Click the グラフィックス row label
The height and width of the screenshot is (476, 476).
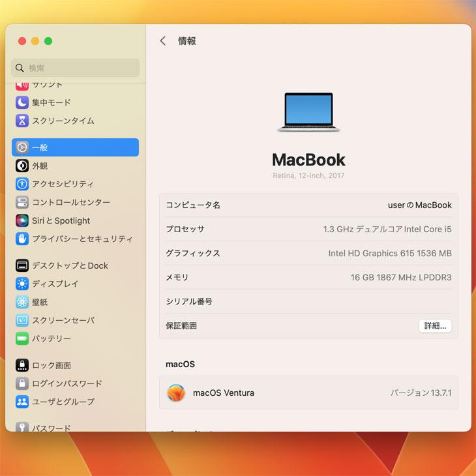pos(193,253)
